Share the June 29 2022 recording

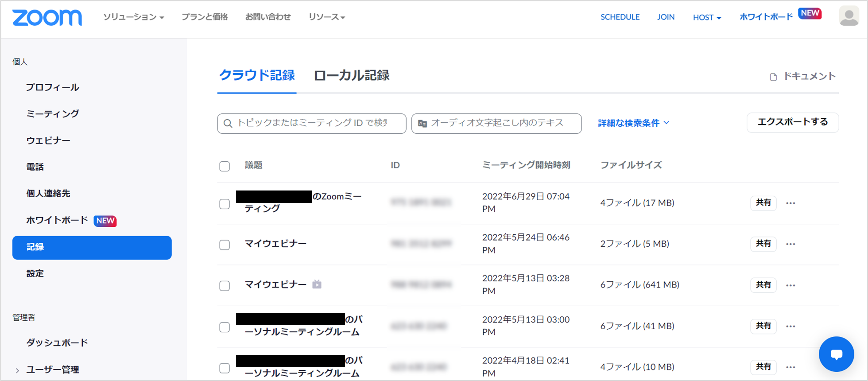click(x=763, y=203)
